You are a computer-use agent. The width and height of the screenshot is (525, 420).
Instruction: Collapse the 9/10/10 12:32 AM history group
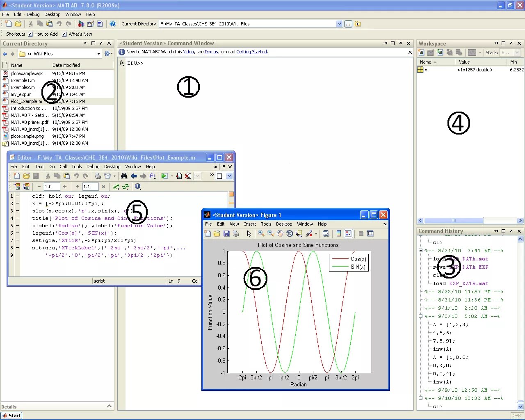(x=420, y=398)
